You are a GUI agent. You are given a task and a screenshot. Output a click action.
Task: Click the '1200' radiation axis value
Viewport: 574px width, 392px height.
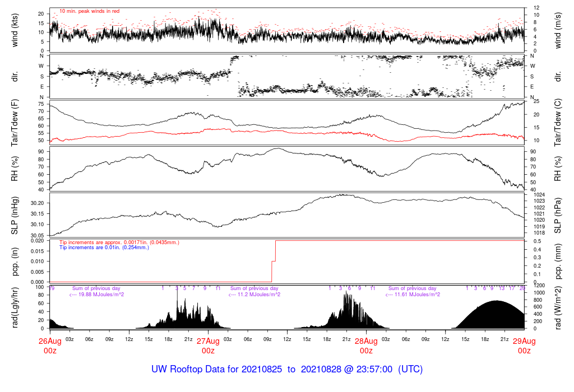[x=540, y=286]
